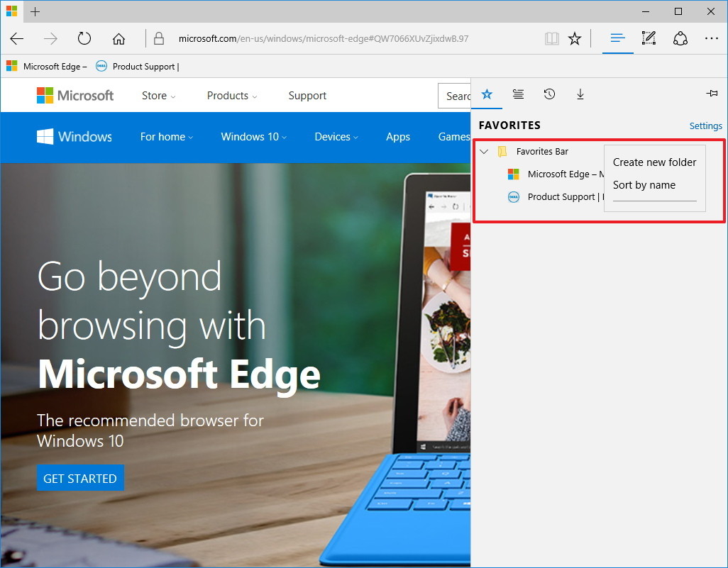Open a new tab with plus icon

click(35, 11)
